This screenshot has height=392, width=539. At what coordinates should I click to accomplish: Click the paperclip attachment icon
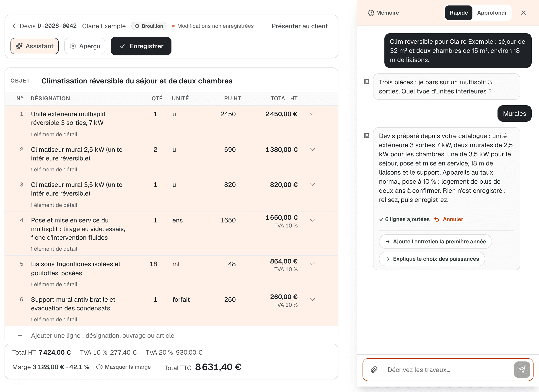click(374, 370)
